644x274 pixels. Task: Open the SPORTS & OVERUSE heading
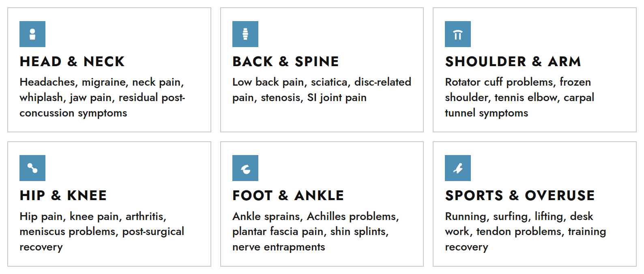520,196
